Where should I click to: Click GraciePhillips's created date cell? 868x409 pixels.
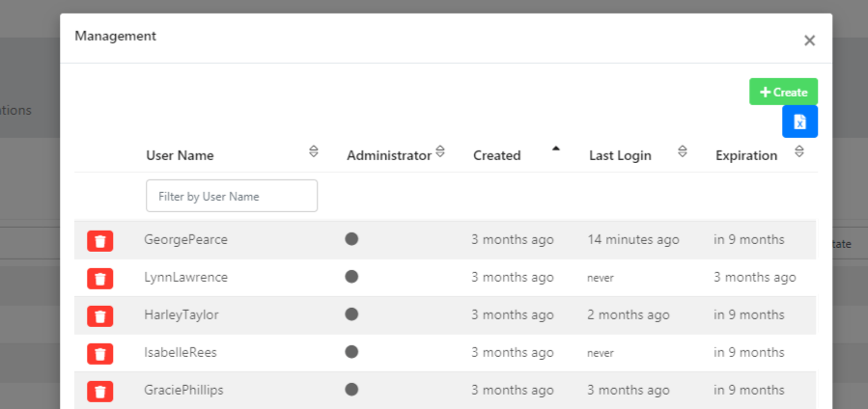coord(513,391)
